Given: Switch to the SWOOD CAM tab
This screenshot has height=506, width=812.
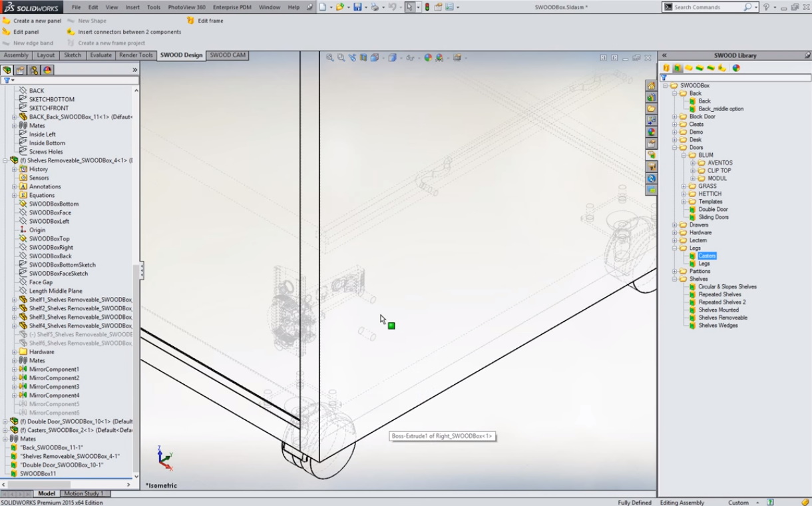Looking at the screenshot, I should click(228, 55).
